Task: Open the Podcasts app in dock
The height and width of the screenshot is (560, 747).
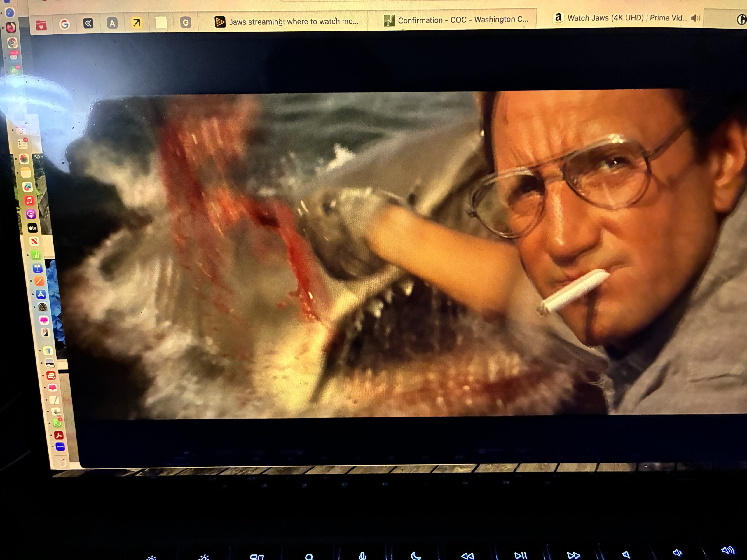Action: click(30, 214)
